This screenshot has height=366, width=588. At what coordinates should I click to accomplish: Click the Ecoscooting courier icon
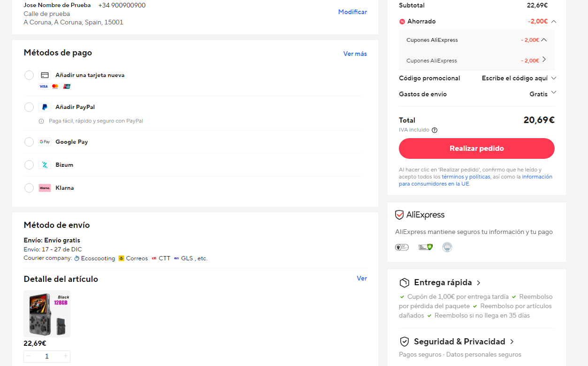(77, 258)
